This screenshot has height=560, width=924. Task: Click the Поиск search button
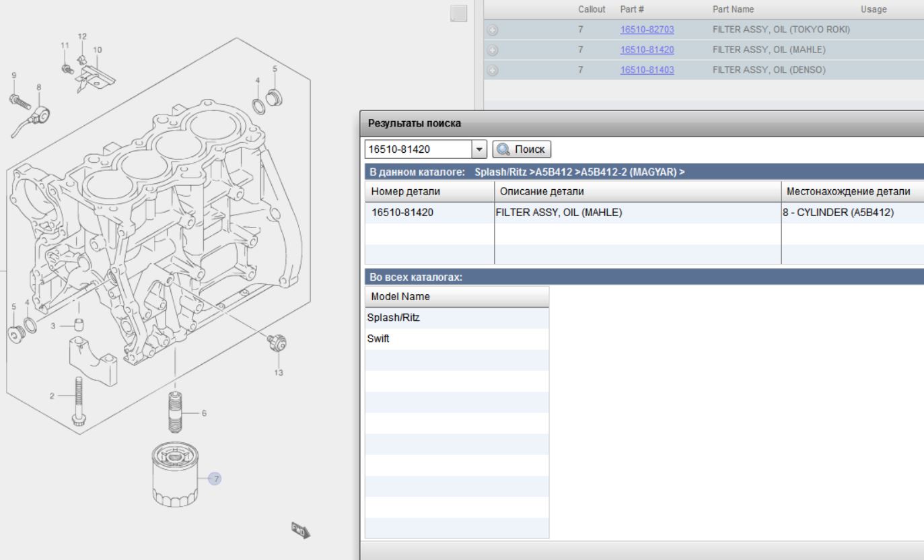523,148
